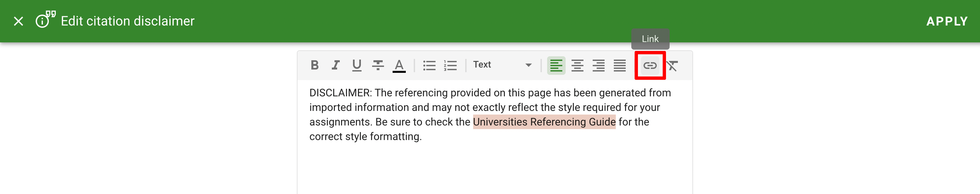The width and height of the screenshot is (980, 194).
Task: Close the Edit citation disclaimer dialog
Action: click(18, 21)
